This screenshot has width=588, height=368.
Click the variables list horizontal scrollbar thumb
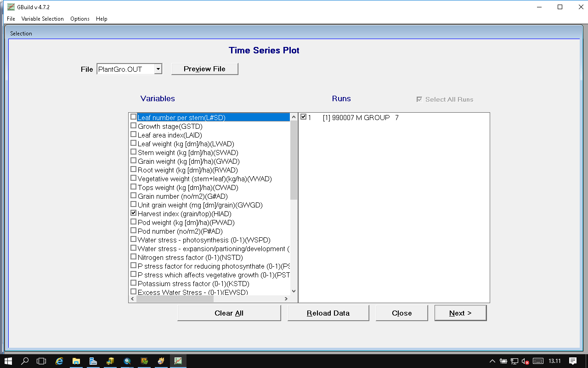click(175, 299)
